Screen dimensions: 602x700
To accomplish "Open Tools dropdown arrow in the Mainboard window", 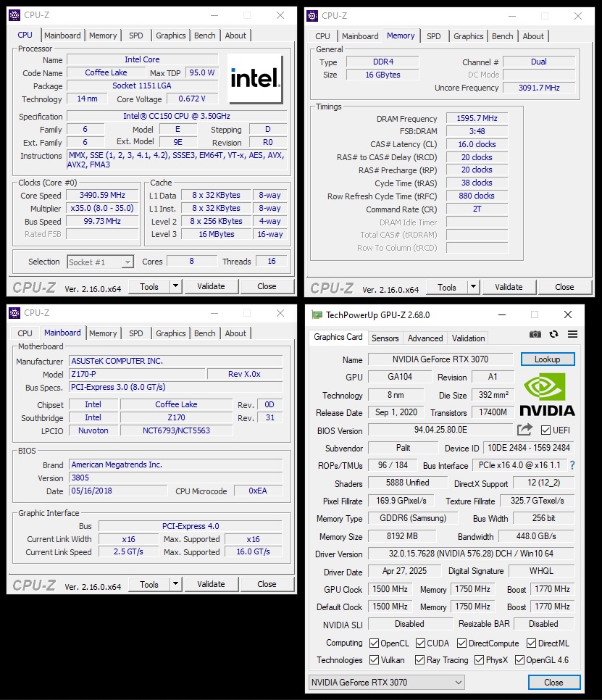I will [x=176, y=584].
